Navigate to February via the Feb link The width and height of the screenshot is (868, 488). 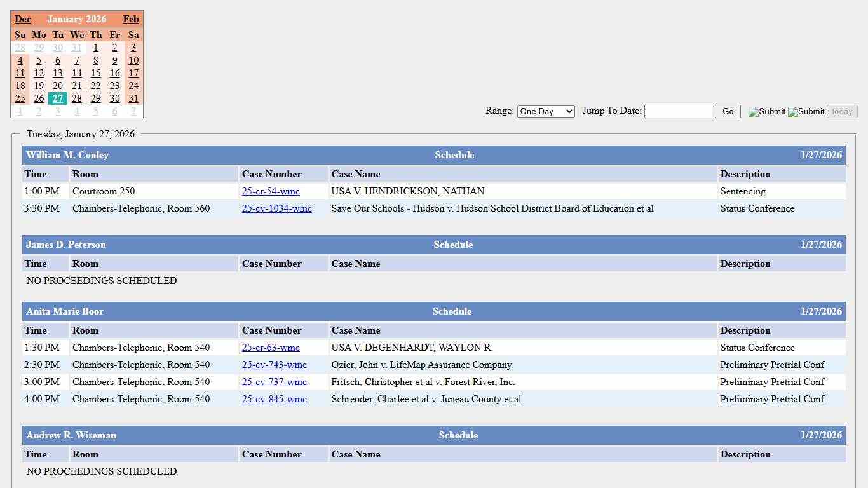pyautogui.click(x=131, y=19)
